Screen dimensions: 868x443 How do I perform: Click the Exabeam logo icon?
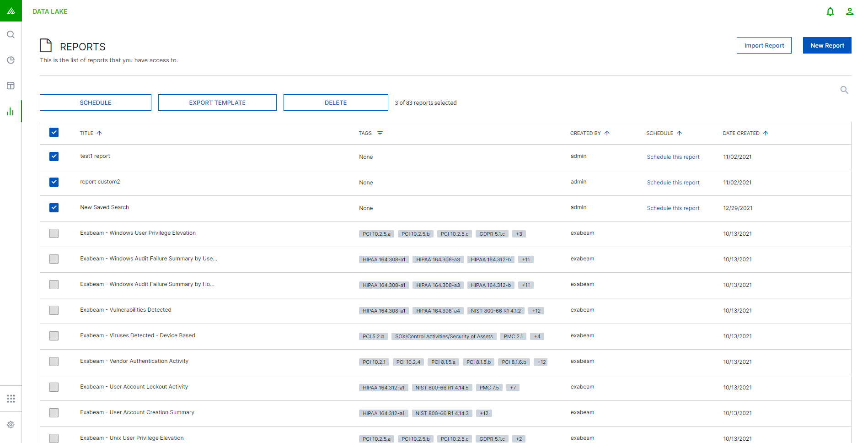(11, 11)
